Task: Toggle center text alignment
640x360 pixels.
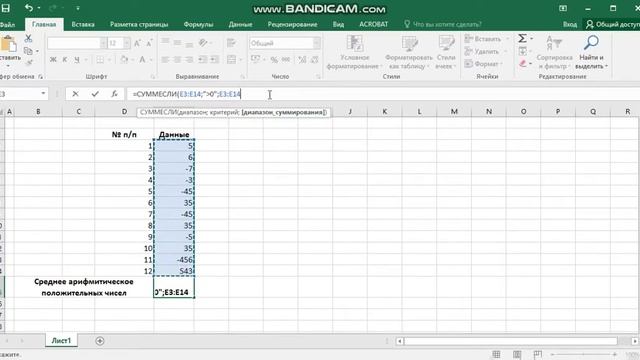Action: click(177, 60)
